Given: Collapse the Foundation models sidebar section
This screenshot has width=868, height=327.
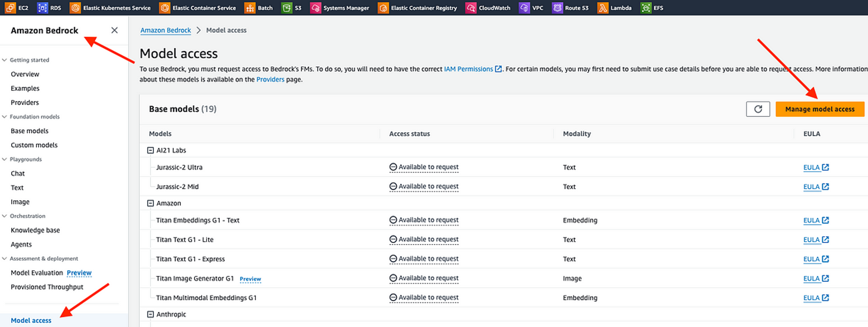Looking at the screenshot, I should point(5,117).
